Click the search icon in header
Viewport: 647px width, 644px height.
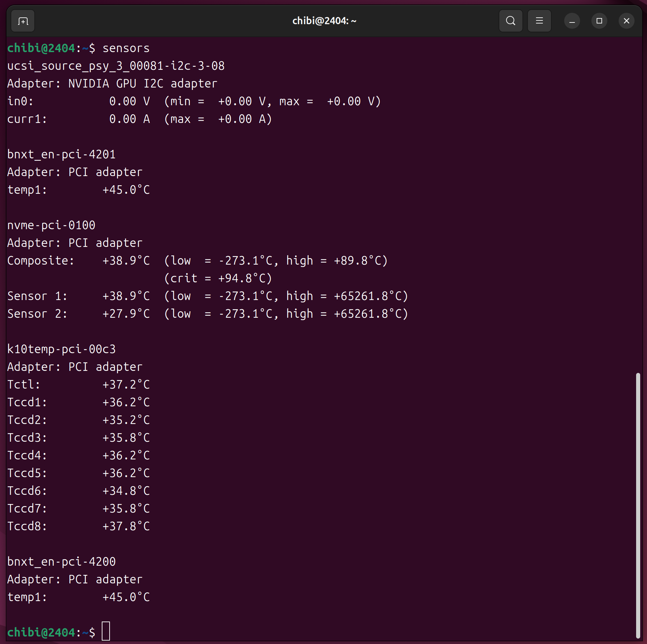510,21
